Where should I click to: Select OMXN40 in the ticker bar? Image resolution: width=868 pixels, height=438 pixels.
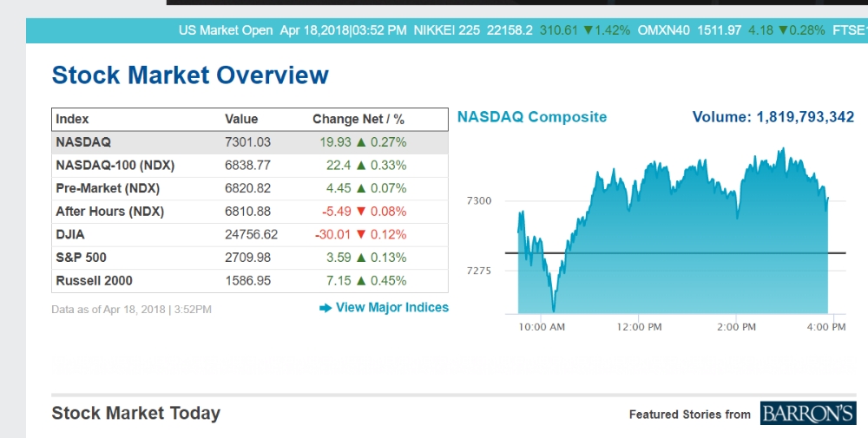[664, 30]
